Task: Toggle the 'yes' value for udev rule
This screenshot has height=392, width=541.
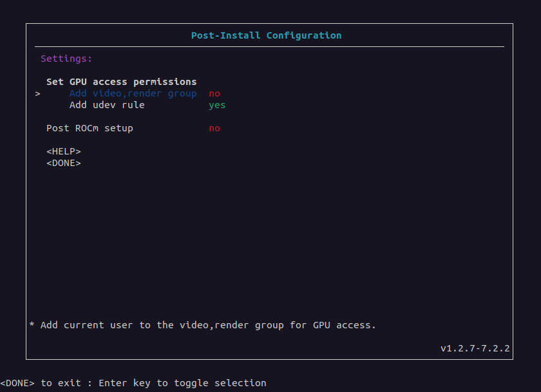Action: tap(217, 105)
